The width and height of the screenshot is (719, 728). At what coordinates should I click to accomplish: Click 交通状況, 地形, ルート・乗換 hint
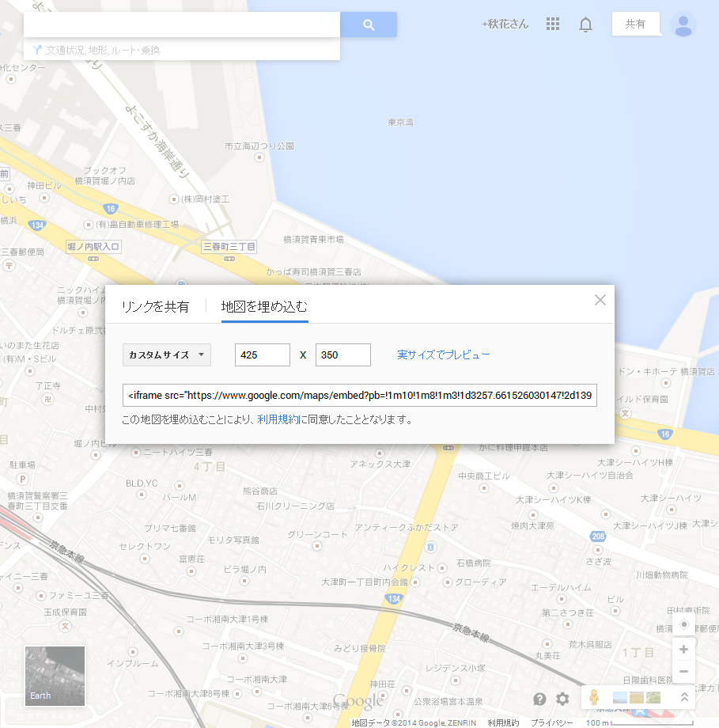tap(103, 50)
